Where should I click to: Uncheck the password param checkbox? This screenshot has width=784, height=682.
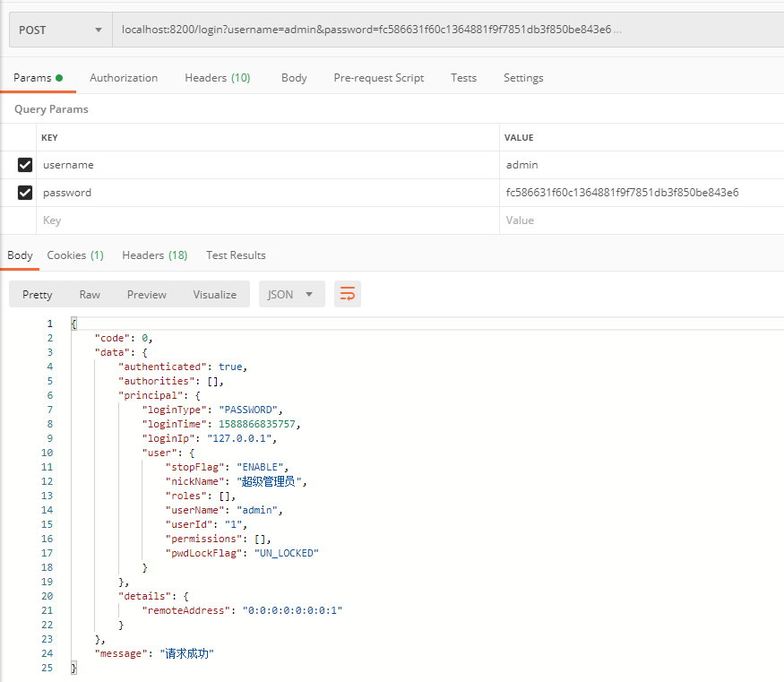(25, 193)
